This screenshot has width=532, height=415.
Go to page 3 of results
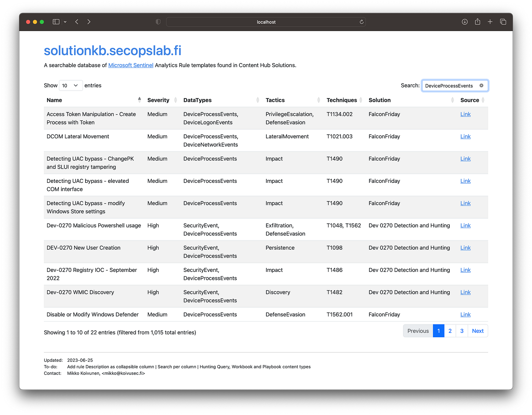462,331
